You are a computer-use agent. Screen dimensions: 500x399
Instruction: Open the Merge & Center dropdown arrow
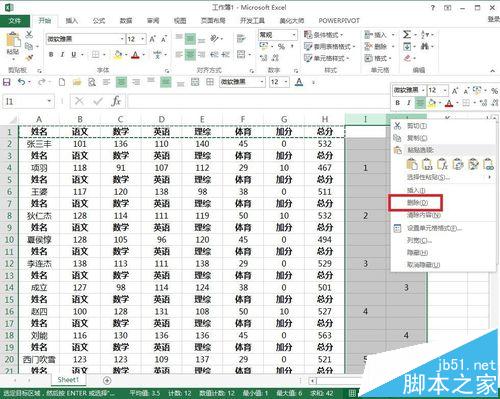tap(250, 54)
